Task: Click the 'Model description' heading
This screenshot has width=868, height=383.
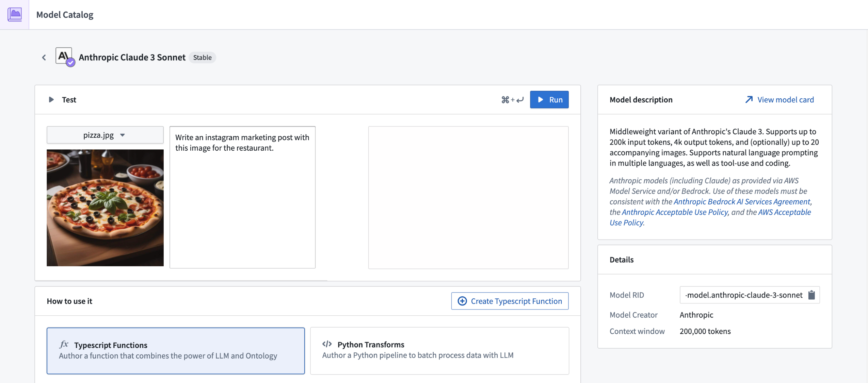Action: 641,100
